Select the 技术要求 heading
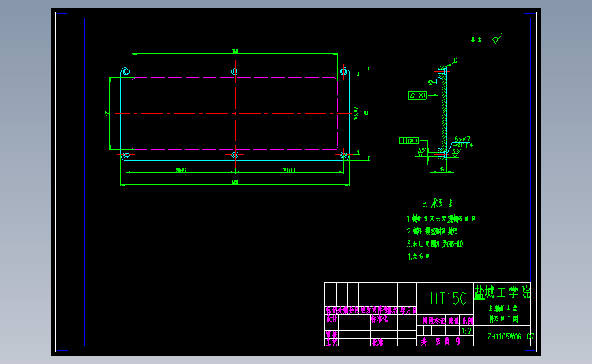This screenshot has height=364, width=592. click(437, 204)
